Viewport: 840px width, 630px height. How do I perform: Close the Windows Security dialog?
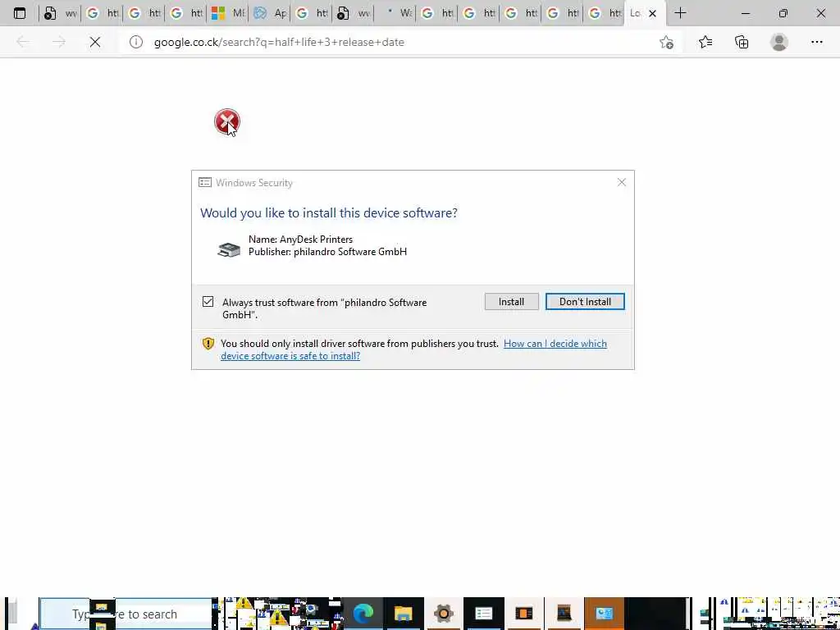(621, 183)
